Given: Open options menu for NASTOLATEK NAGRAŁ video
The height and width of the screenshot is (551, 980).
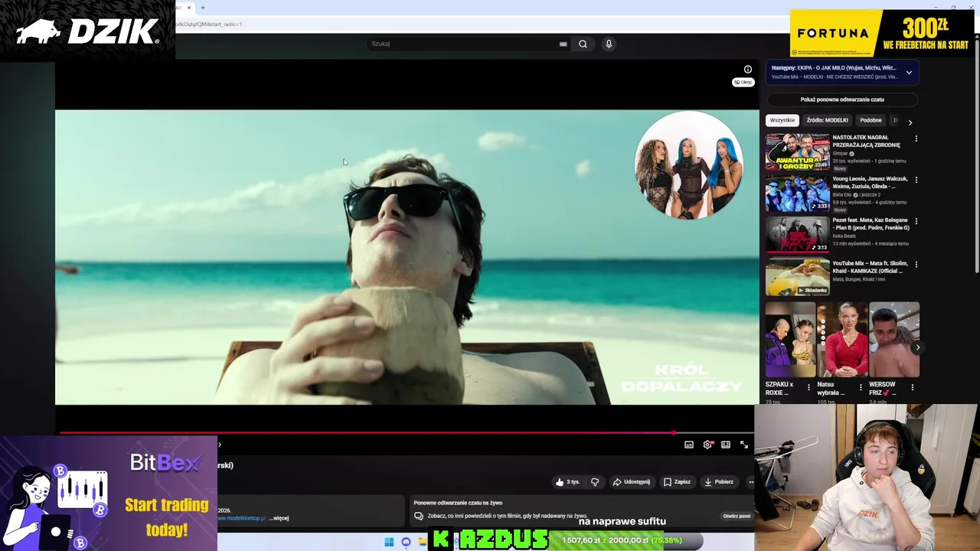Looking at the screenshot, I should 916,139.
